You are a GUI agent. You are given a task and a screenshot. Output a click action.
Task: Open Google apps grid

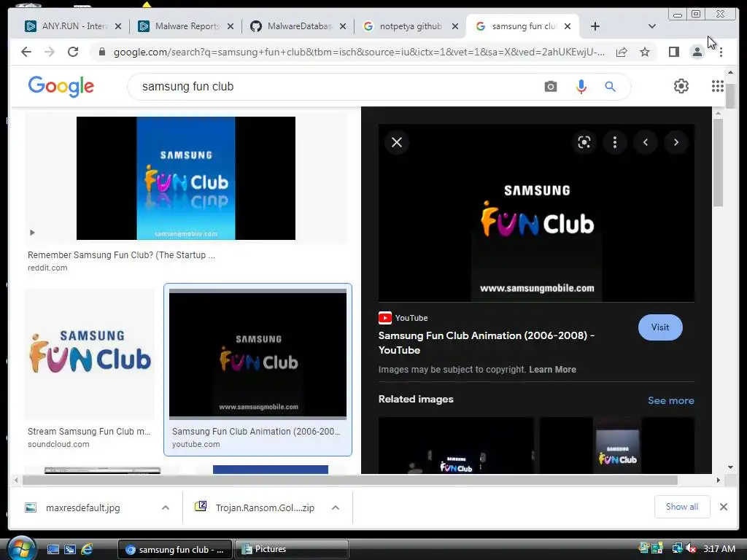(718, 86)
